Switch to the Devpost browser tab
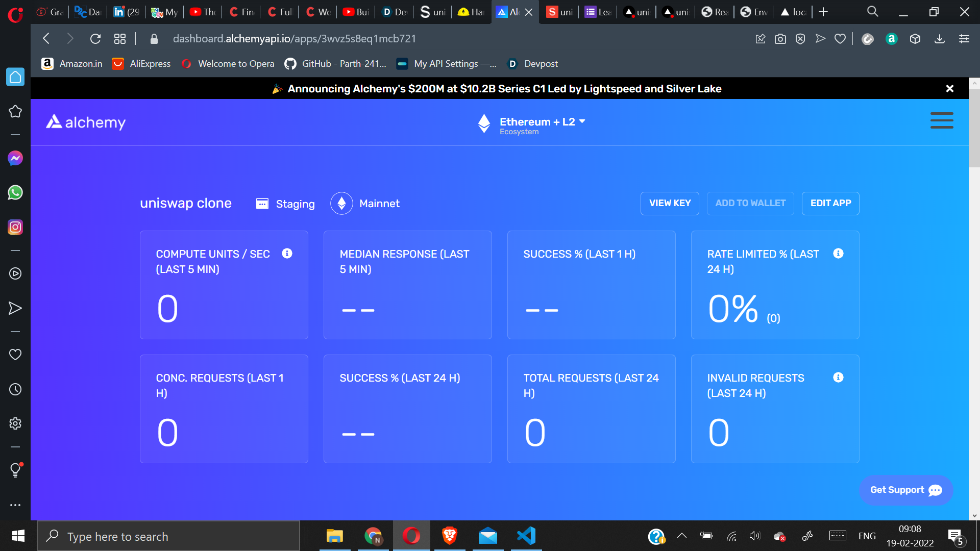Screen dimensions: 980x551 (x=394, y=12)
